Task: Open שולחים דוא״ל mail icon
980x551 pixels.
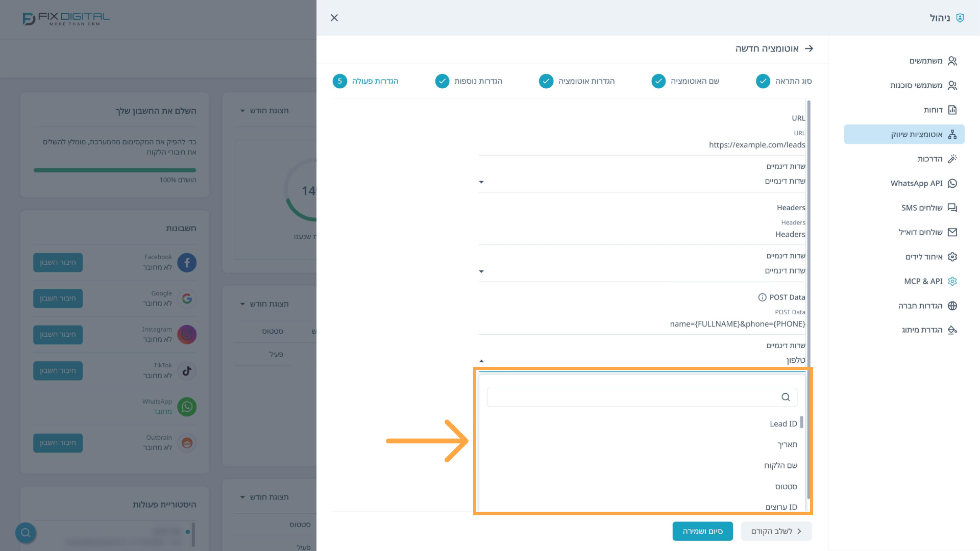Action: (x=952, y=232)
